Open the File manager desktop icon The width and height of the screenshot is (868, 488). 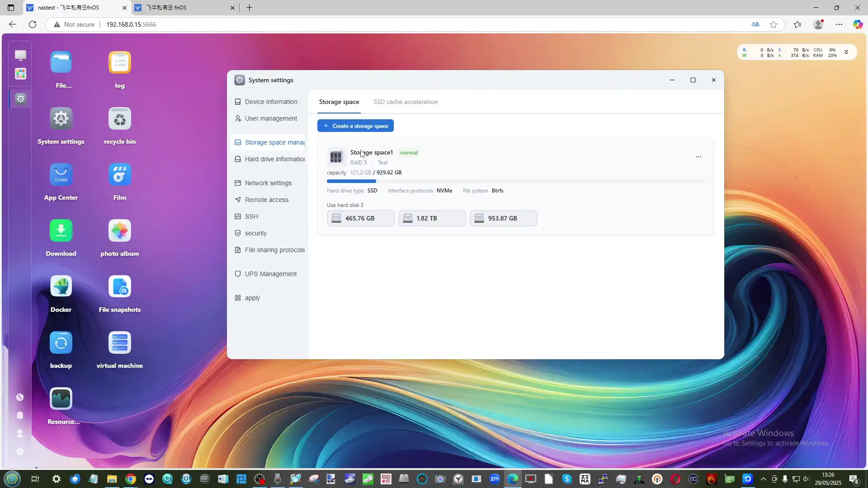point(61,63)
